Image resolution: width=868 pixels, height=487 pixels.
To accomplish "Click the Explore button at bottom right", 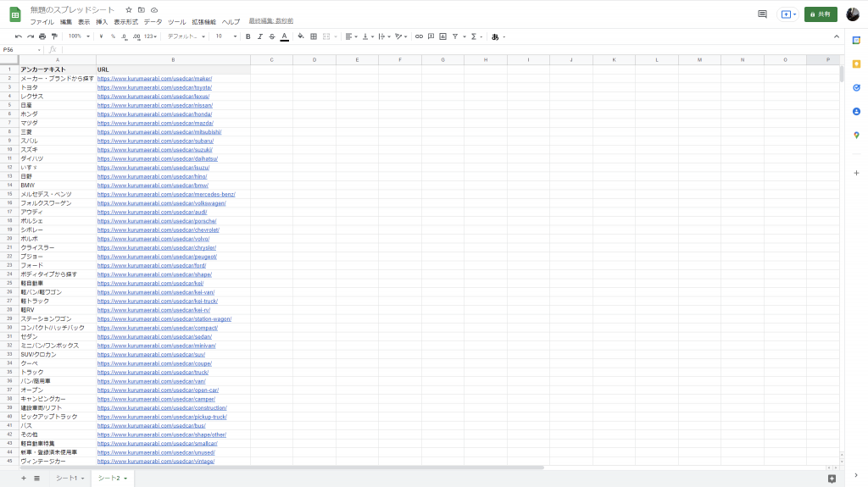I will (832, 479).
